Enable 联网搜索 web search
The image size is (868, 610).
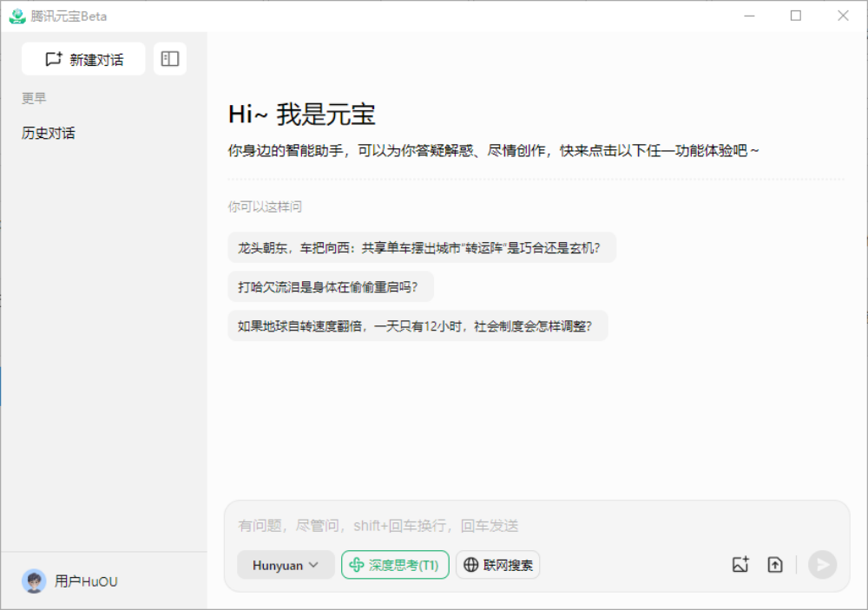497,565
